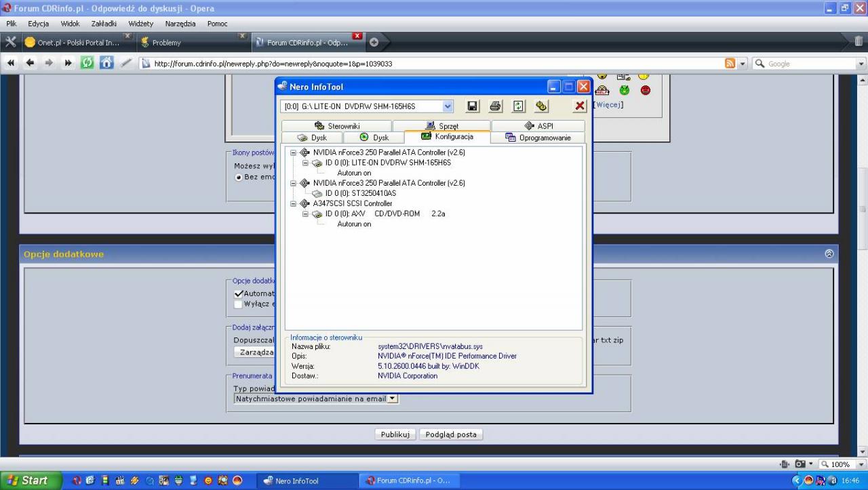The image size is (868, 490).
Task: Go to the Home page icon in Opera
Action: (106, 63)
